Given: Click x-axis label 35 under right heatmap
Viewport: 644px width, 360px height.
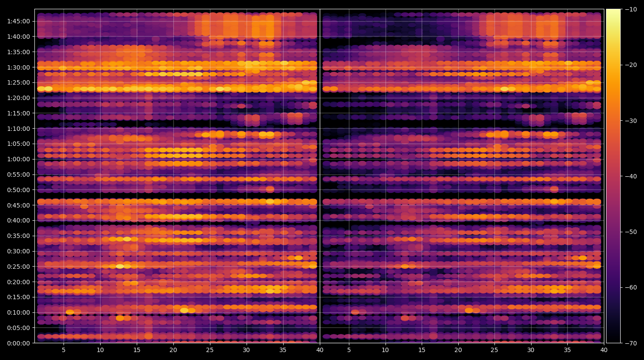Looking at the screenshot, I should [567, 350].
